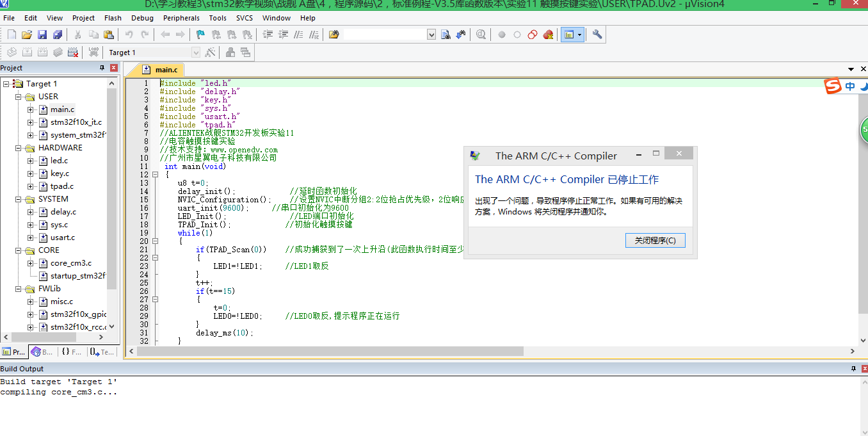This screenshot has height=436, width=868.
Task: Close the Build Output panel
Action: click(864, 369)
